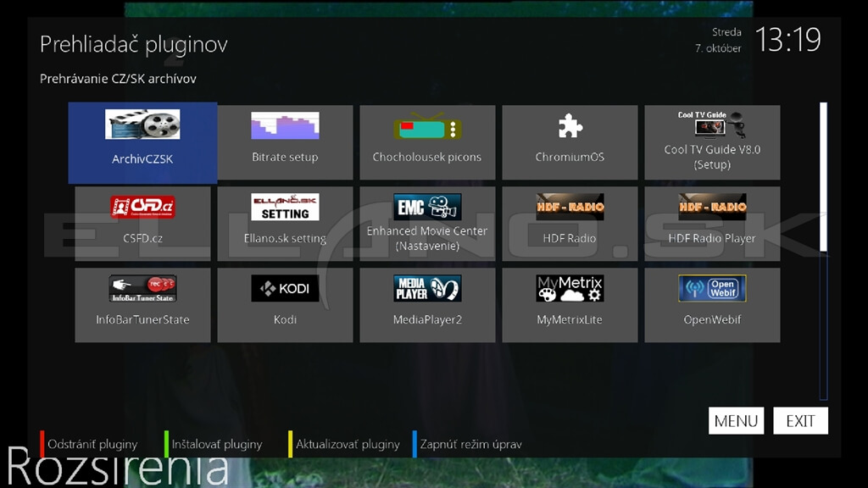
Task: Open the EMC Enhanced Movie Center icon
Action: tap(427, 207)
